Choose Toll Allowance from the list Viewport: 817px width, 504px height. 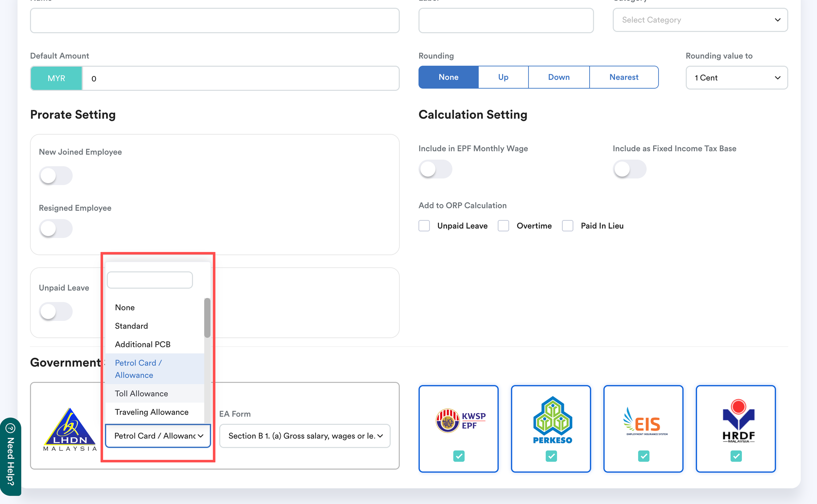(x=141, y=393)
